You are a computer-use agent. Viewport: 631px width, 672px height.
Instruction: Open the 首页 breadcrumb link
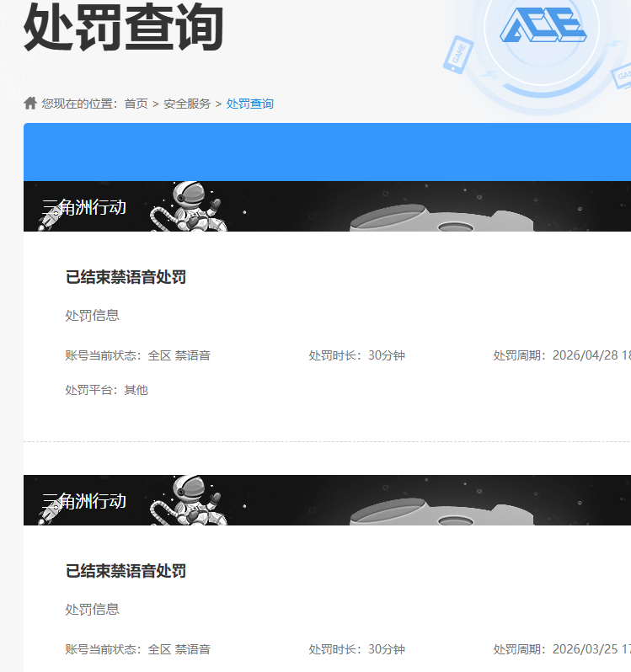click(x=136, y=104)
